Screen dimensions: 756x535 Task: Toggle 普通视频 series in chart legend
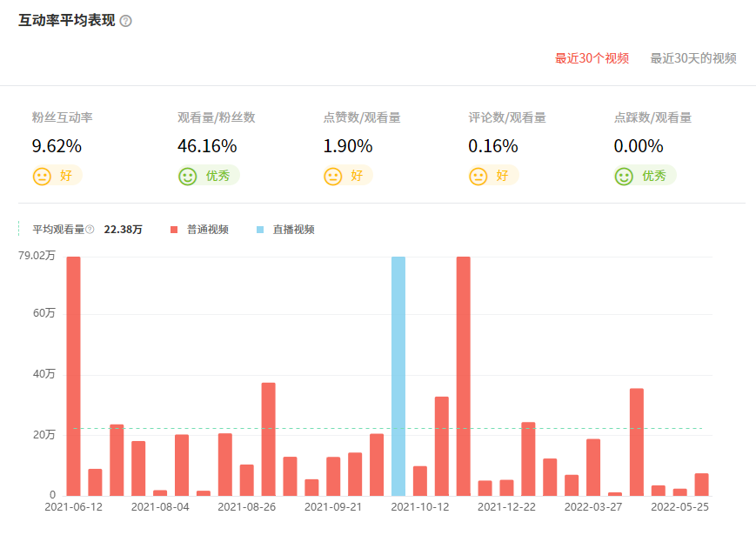(x=207, y=230)
